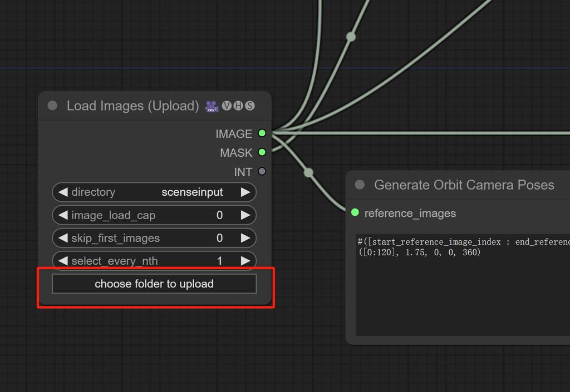Collapse the Generate Orbit Camera Poses node dot
Image resolution: width=570 pixels, height=392 pixels.
click(360, 185)
